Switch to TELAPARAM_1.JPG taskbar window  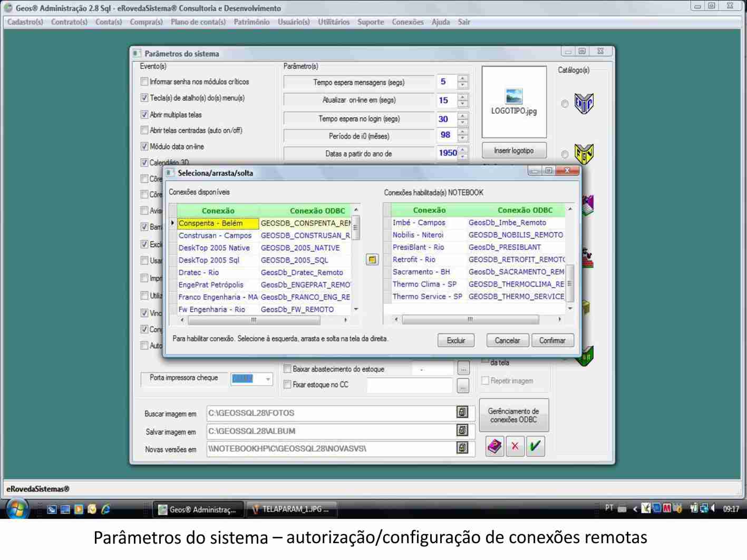(292, 509)
